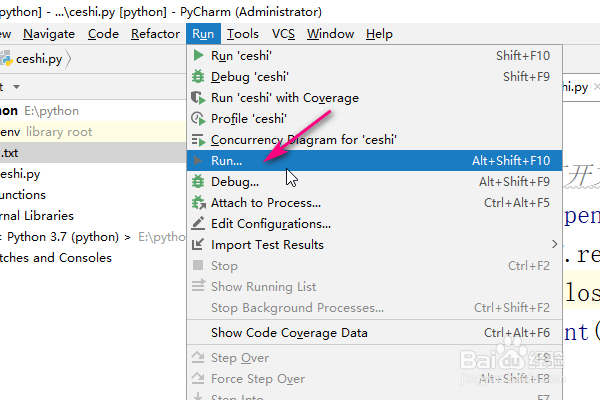This screenshot has height=400, width=600.
Task: Open the Refactor menu
Action: tap(155, 34)
